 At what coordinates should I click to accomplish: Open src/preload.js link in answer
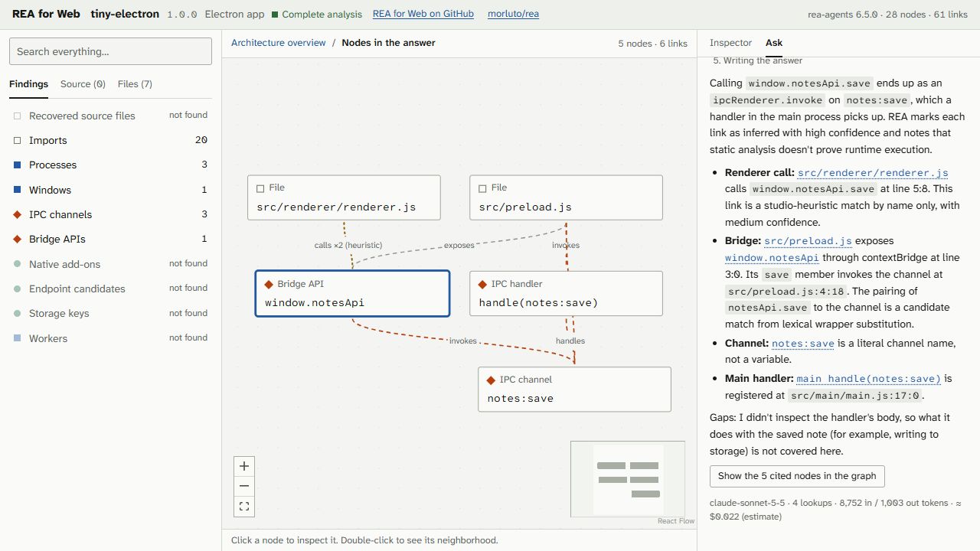click(x=808, y=240)
